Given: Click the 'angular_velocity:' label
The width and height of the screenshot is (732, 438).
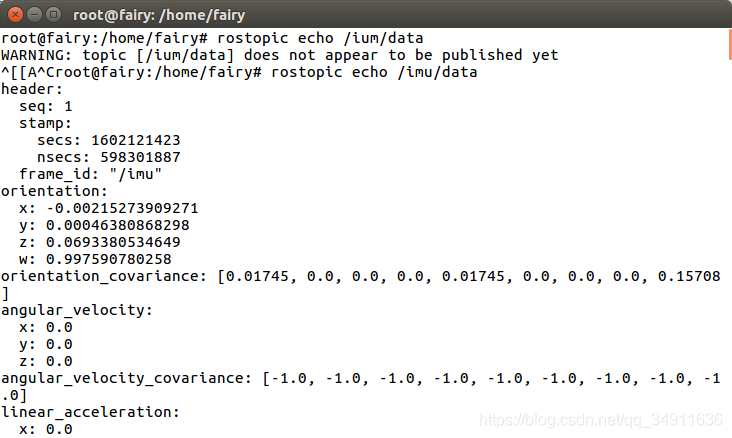Looking at the screenshot, I should coord(77,310).
